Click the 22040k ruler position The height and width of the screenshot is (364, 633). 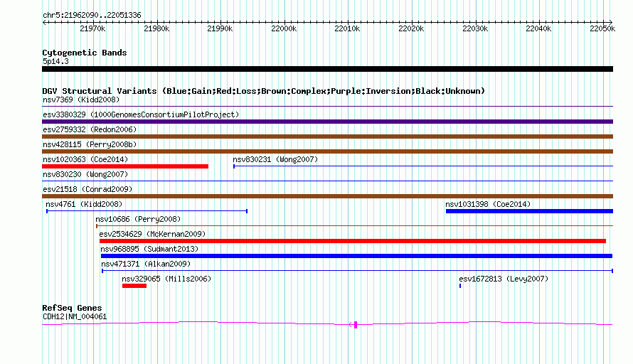pyautogui.click(x=538, y=28)
